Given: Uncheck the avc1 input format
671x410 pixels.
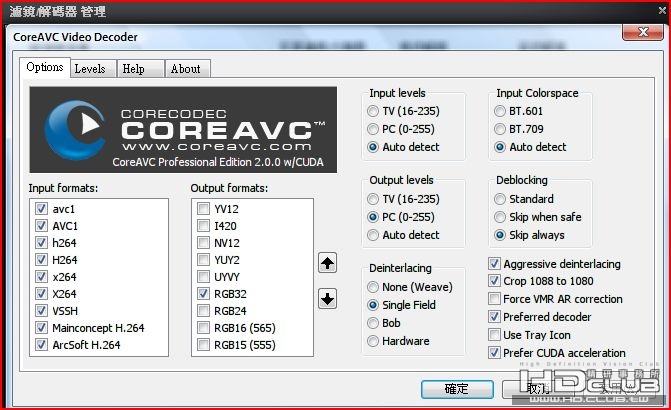Looking at the screenshot, I should pos(41,209).
